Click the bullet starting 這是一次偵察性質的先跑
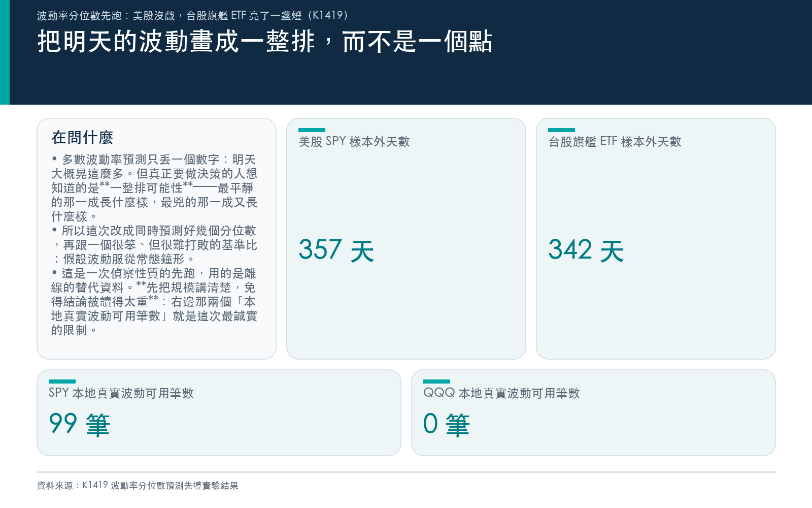812x508 pixels. coord(154,302)
